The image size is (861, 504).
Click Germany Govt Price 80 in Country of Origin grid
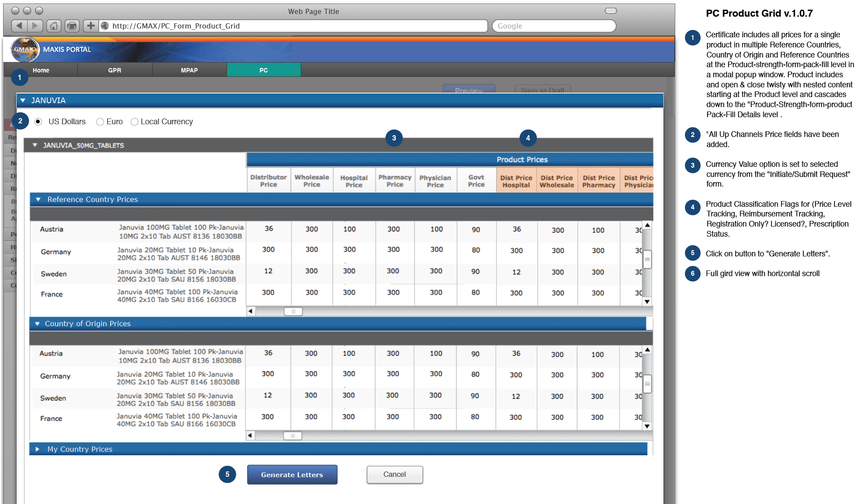(x=475, y=374)
